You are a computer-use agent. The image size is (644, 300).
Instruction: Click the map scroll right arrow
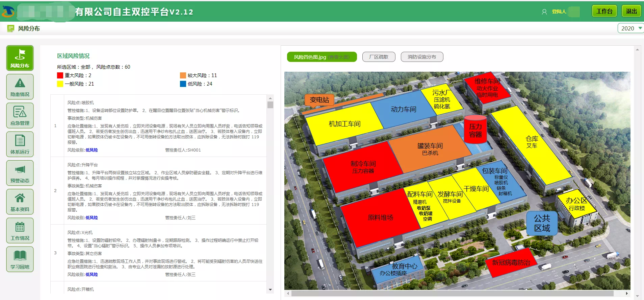pyautogui.click(x=627, y=293)
